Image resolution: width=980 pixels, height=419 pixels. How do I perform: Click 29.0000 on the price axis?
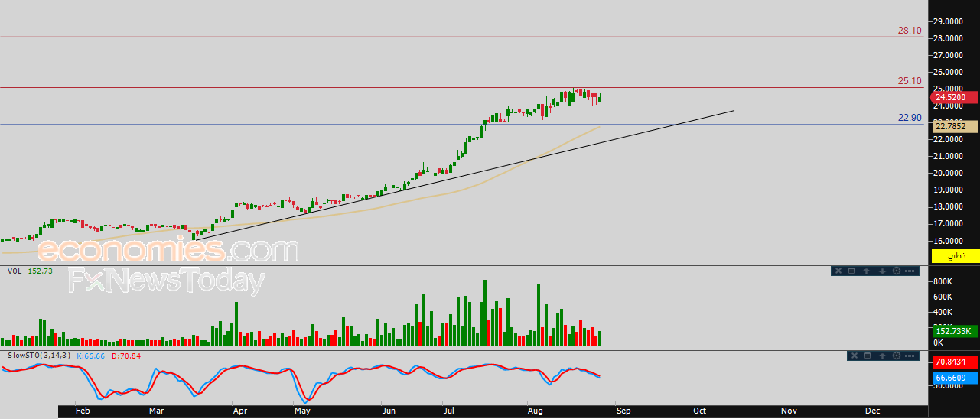[x=948, y=21]
